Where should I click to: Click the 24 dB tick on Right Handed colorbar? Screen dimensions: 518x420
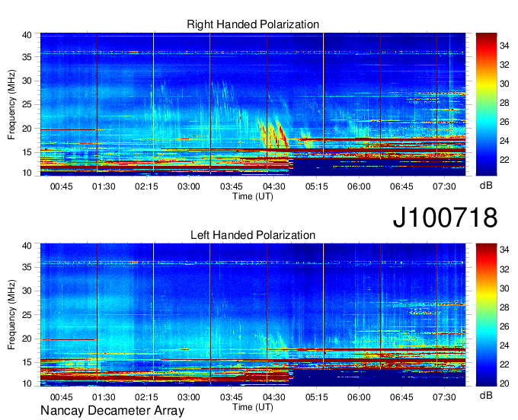[504, 142]
